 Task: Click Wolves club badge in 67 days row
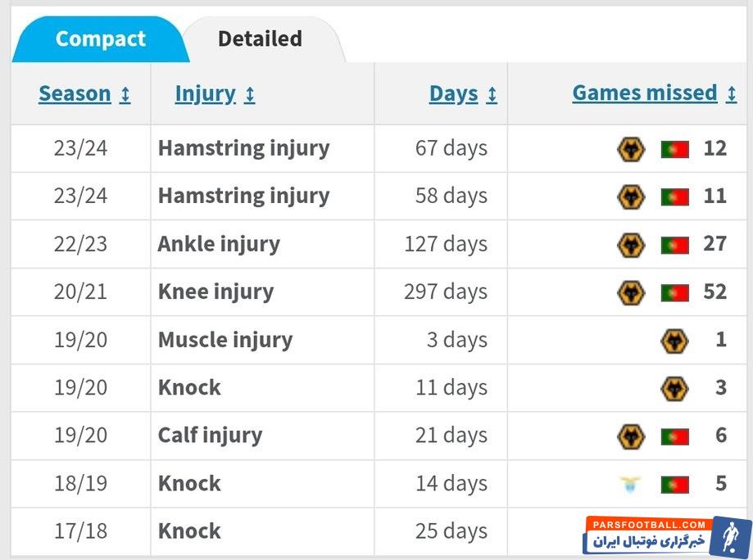[630, 149]
